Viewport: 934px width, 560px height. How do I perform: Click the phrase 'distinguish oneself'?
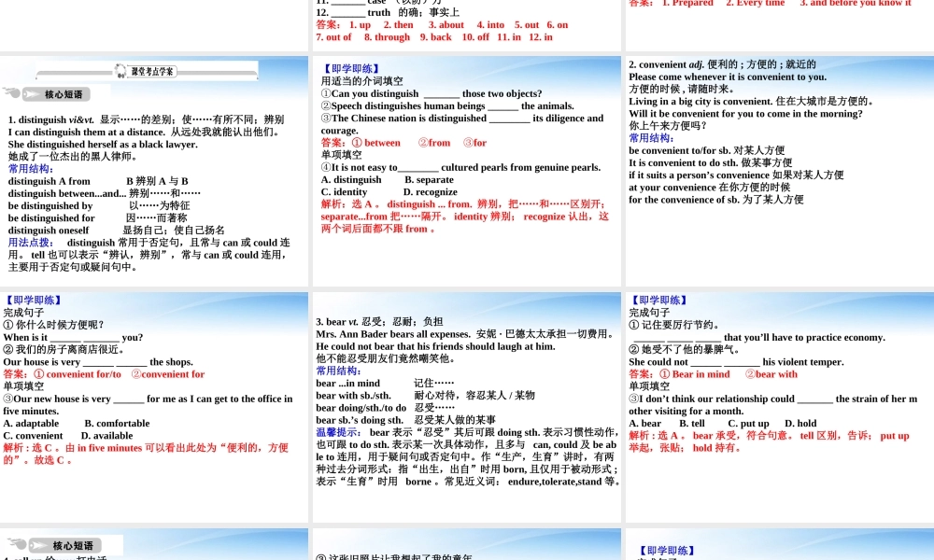coord(49,231)
